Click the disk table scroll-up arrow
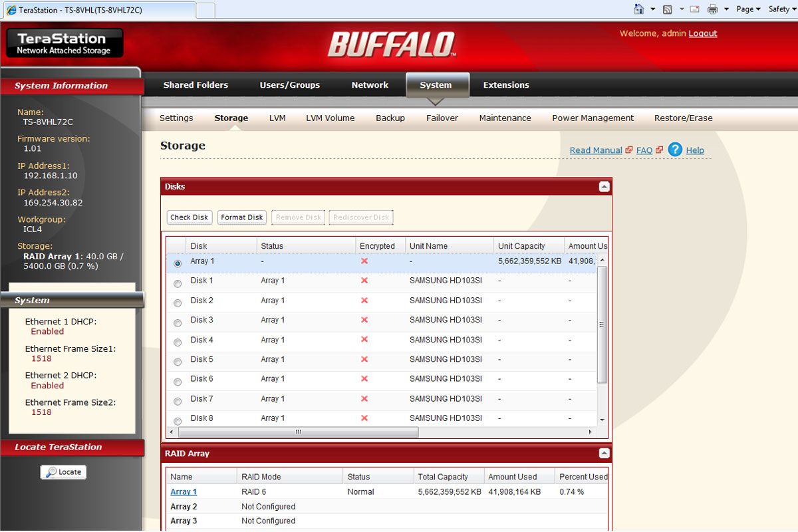The width and height of the screenshot is (798, 532). [602, 260]
